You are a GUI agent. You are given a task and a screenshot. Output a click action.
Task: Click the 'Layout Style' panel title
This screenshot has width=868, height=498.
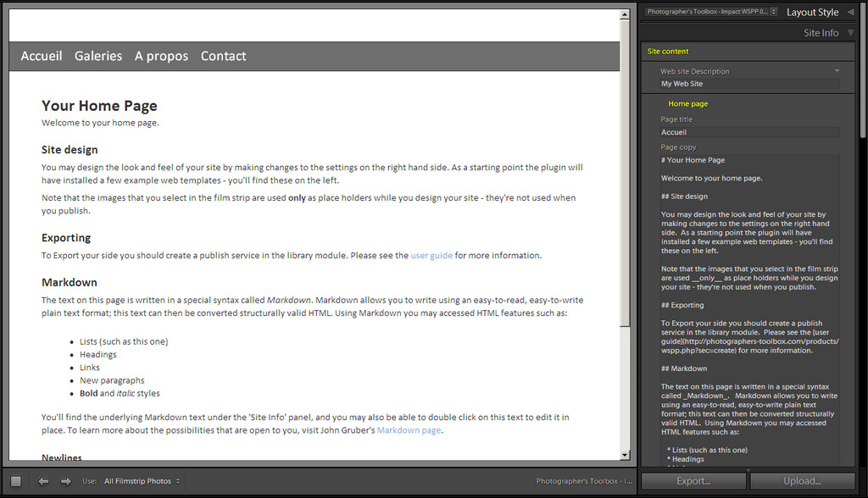click(812, 12)
